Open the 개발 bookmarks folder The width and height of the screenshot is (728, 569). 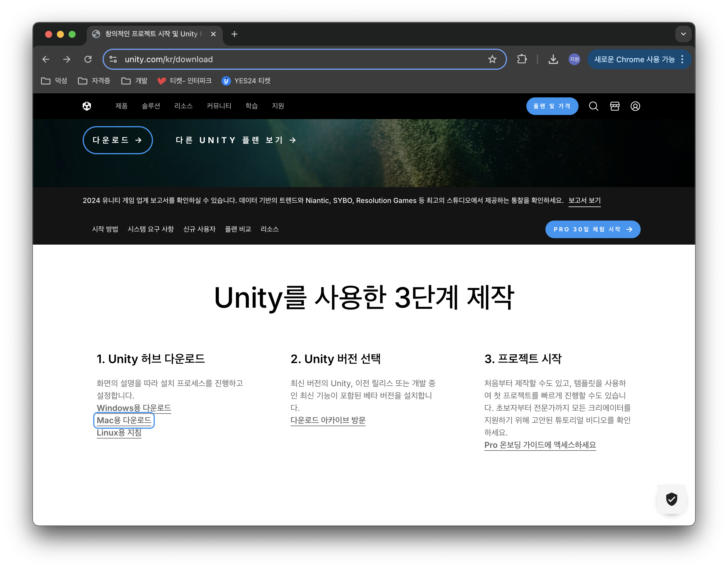point(135,81)
